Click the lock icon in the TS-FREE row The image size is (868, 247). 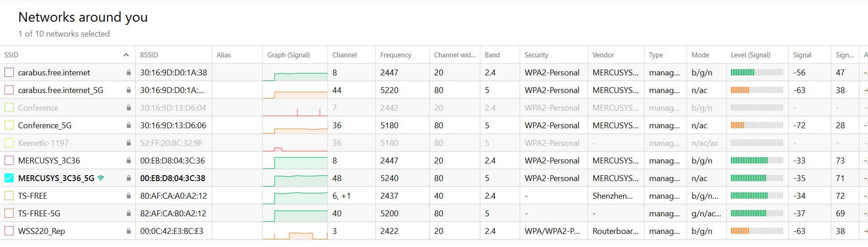(x=128, y=196)
